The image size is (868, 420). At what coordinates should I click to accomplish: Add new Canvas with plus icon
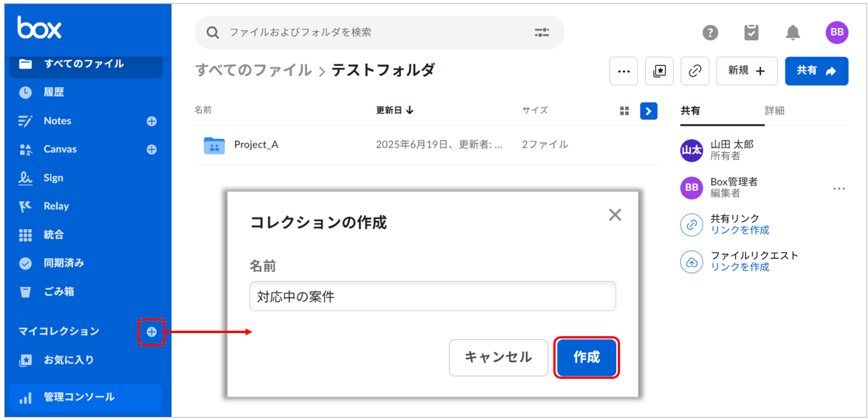(152, 149)
